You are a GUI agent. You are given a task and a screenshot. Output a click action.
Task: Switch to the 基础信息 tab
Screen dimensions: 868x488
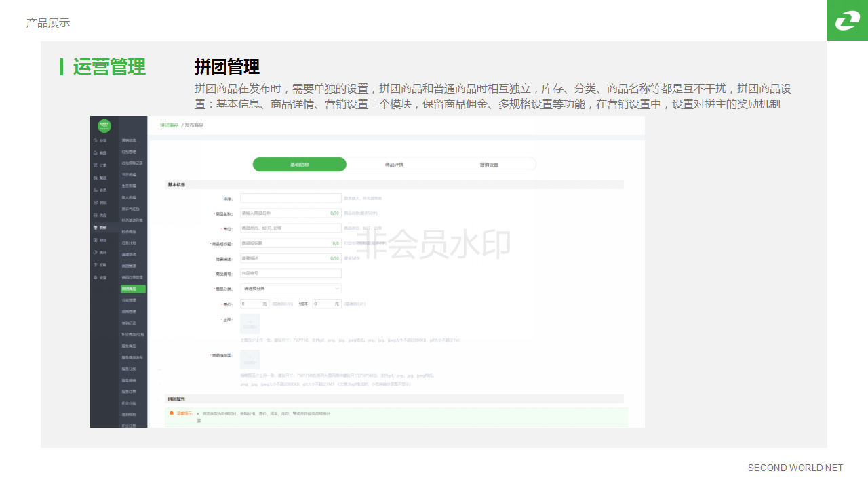(x=300, y=165)
